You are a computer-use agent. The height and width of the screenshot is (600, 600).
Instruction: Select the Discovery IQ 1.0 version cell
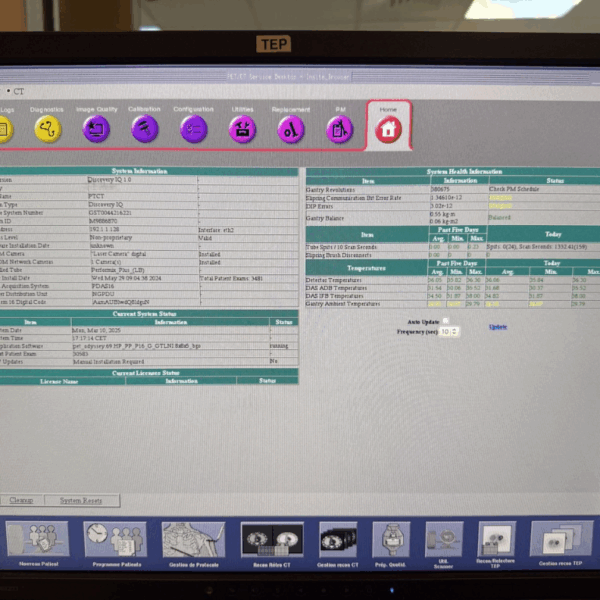pos(142,179)
